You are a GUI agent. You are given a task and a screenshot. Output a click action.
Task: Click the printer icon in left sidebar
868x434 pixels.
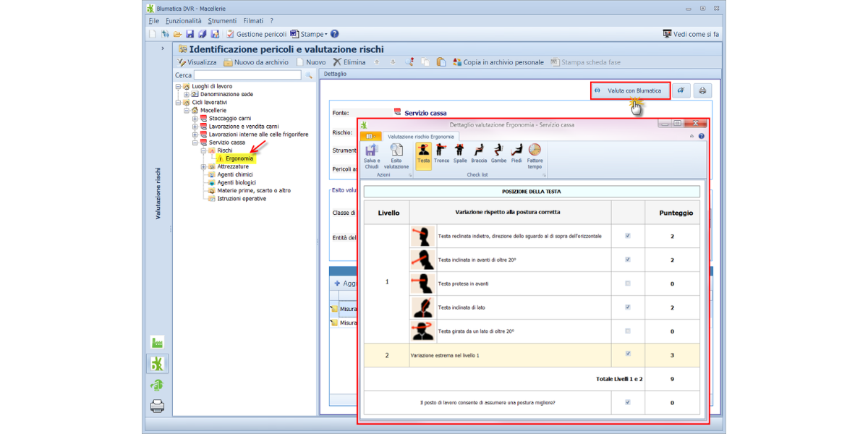(x=157, y=406)
